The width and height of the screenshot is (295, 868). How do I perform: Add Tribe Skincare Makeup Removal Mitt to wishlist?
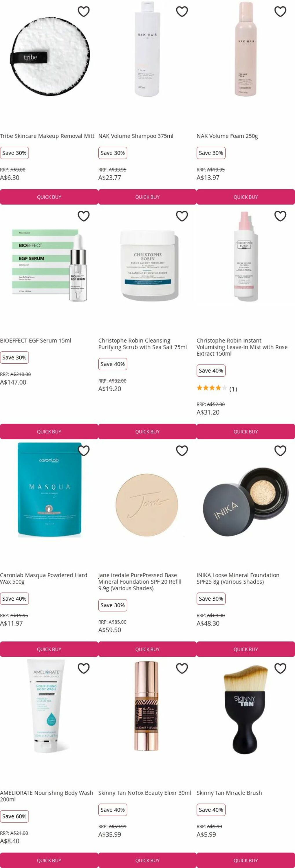coord(84,12)
